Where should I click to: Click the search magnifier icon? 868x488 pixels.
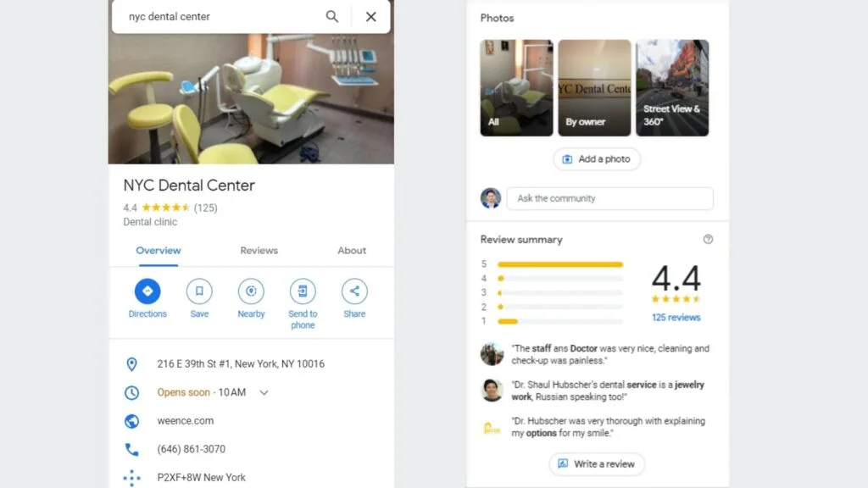point(332,17)
